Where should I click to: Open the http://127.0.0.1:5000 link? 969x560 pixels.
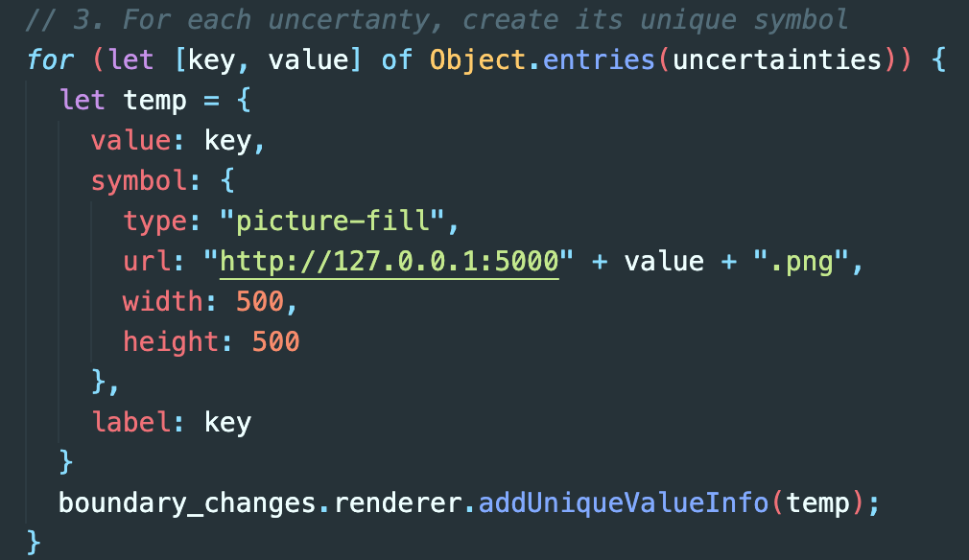(389, 262)
